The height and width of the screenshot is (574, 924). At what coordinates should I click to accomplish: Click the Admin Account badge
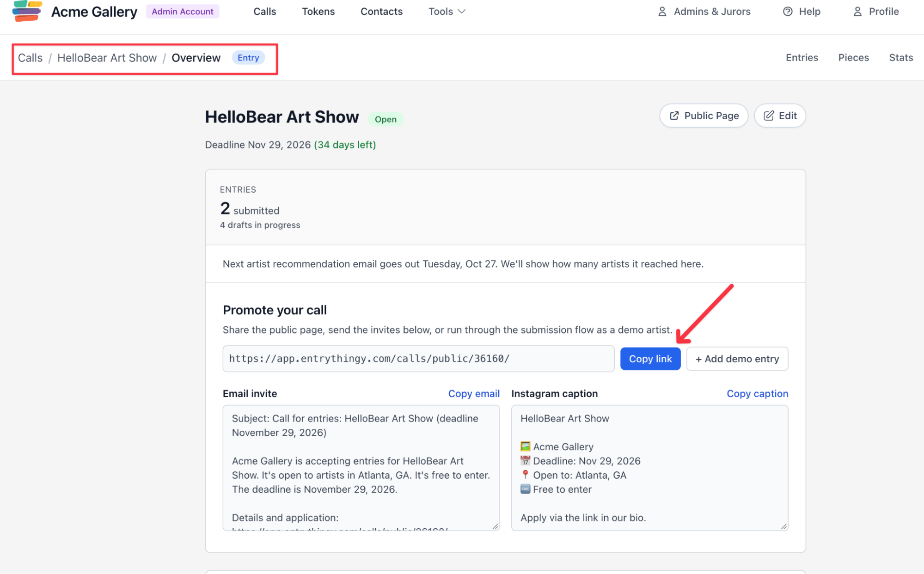click(183, 12)
